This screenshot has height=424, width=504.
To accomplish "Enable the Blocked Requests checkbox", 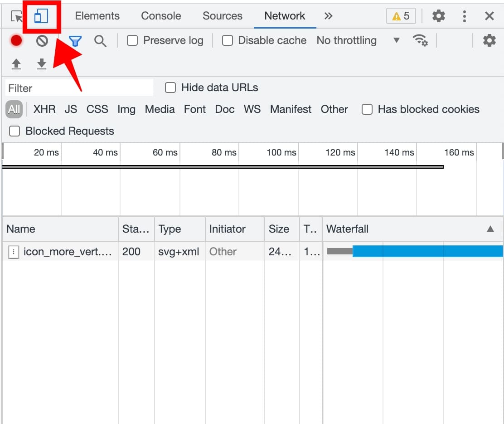I will [15, 131].
